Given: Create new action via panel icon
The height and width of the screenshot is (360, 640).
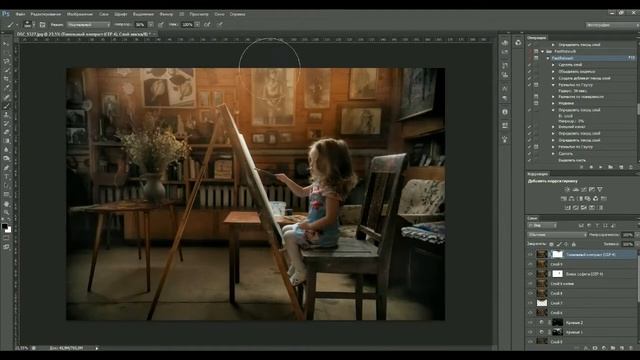Looking at the screenshot, I should point(621,167).
